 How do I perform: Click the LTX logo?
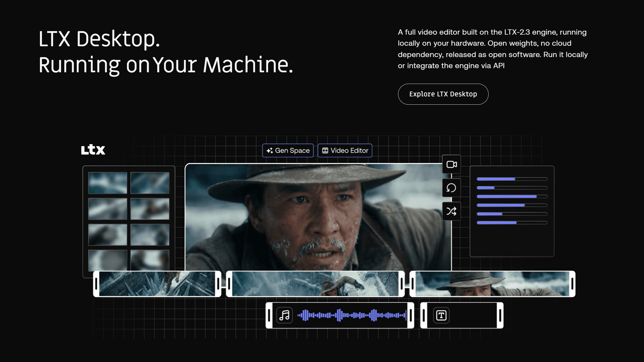pyautogui.click(x=93, y=150)
